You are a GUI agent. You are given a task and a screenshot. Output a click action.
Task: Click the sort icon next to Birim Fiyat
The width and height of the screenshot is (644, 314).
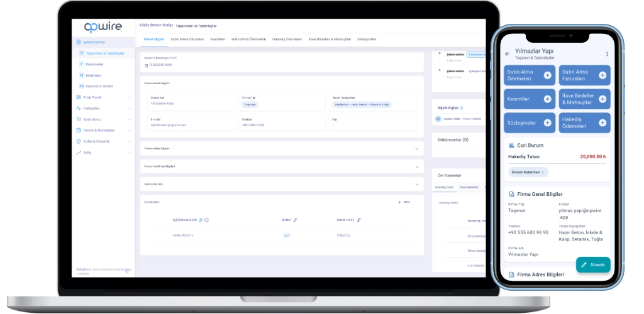[x=359, y=220]
